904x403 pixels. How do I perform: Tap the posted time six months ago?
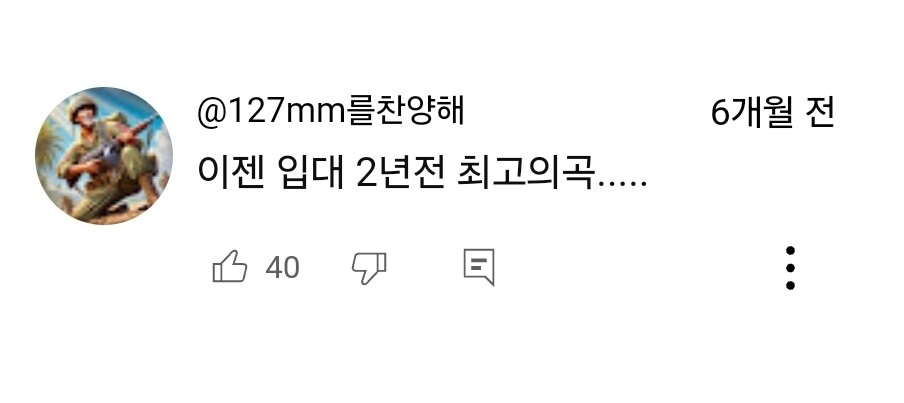[x=773, y=112]
